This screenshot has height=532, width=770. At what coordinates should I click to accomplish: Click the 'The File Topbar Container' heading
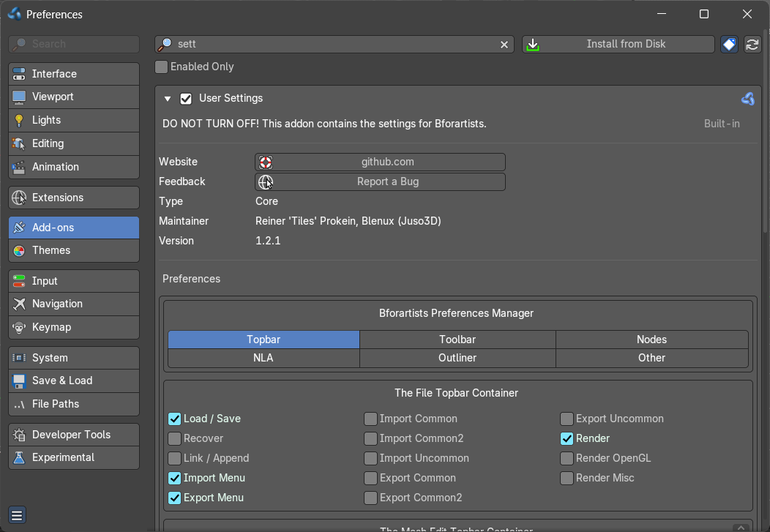click(x=456, y=393)
